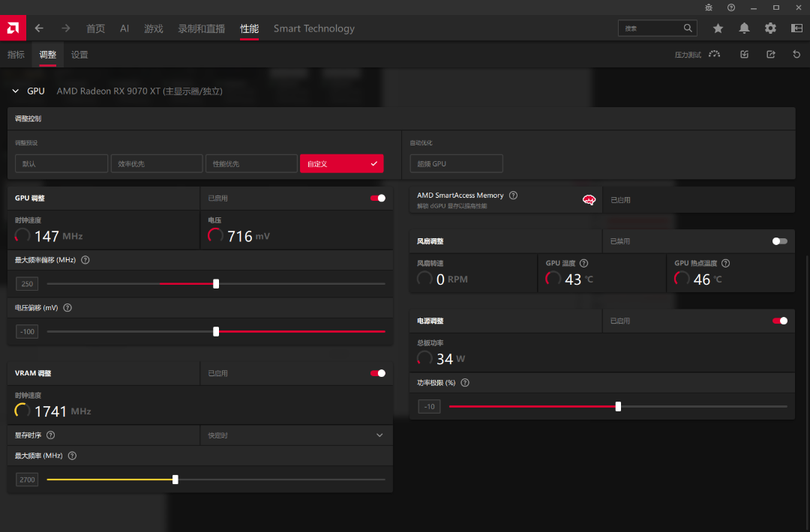Open notifications bell icon
This screenshot has width=810, height=532.
click(744, 28)
